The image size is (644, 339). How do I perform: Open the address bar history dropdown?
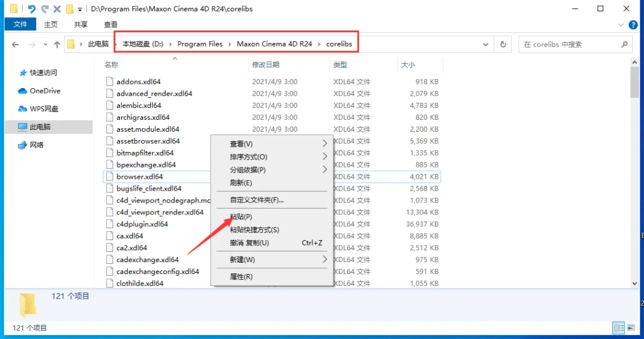(485, 44)
